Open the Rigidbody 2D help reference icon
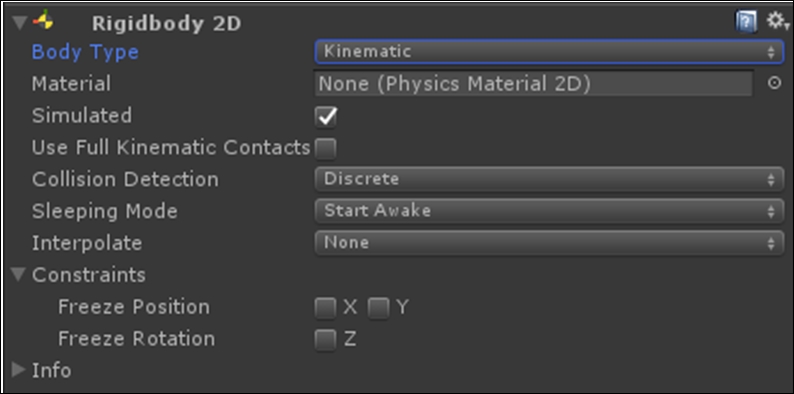 pyautogui.click(x=746, y=22)
